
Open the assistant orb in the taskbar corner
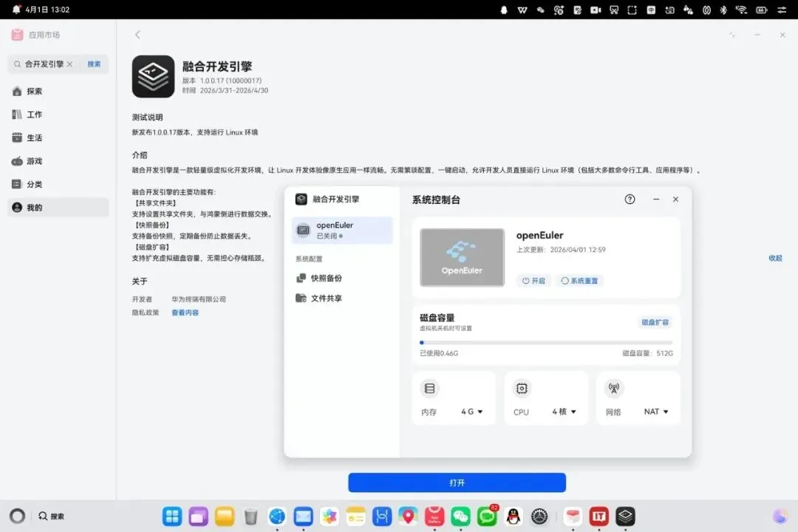780,516
